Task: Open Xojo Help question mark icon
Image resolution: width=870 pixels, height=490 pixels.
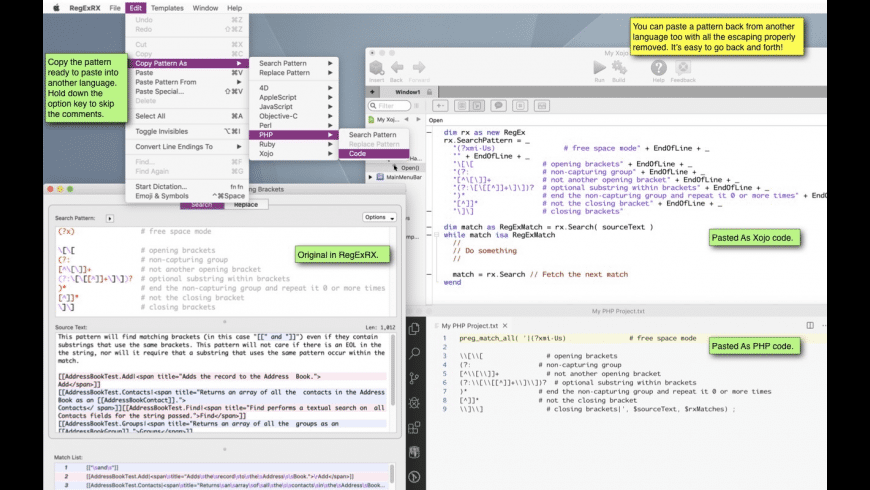Action: (658, 68)
